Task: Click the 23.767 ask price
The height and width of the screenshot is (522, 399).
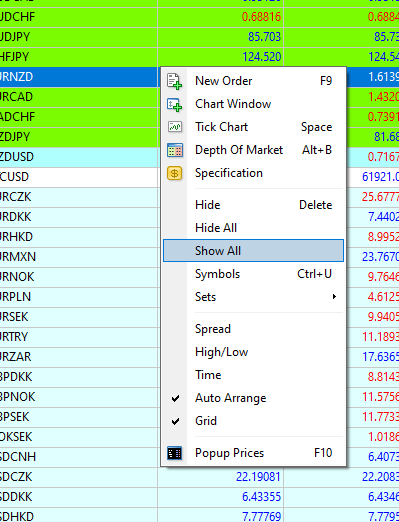Action: [380, 257]
